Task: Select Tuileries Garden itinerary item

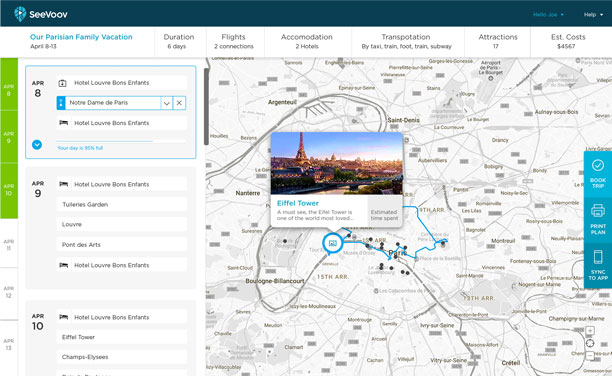Action: point(121,205)
